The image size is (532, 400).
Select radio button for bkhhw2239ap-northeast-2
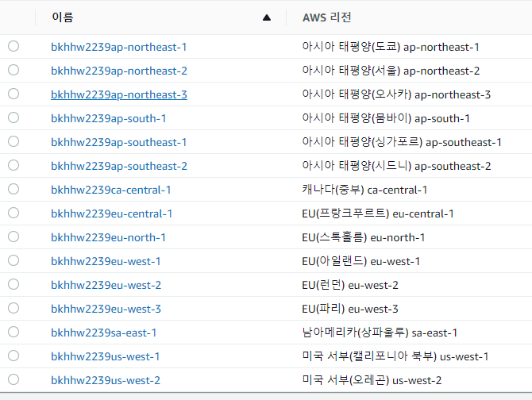click(x=13, y=70)
